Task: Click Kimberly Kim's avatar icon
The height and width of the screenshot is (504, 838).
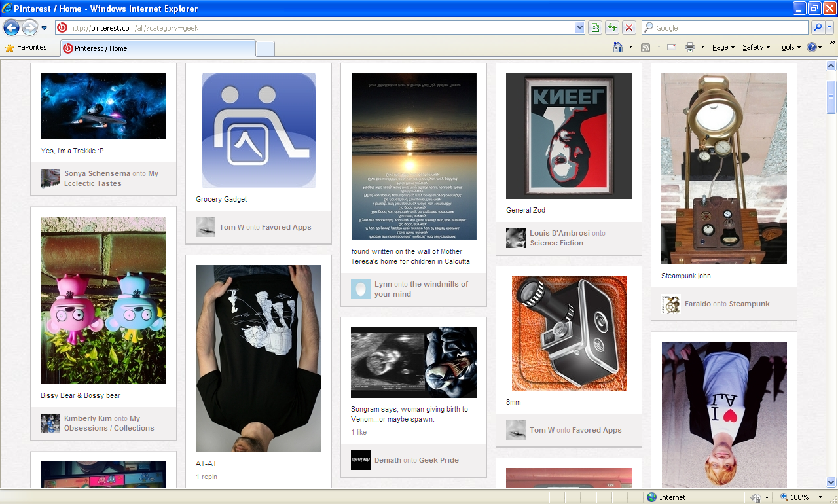Action: pos(50,423)
